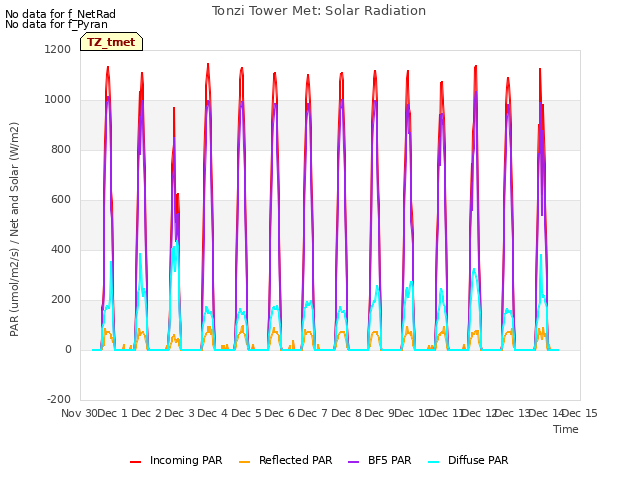Click the Dec 3 x-axis date label
The height and width of the screenshot is (480, 640).
[180, 413]
